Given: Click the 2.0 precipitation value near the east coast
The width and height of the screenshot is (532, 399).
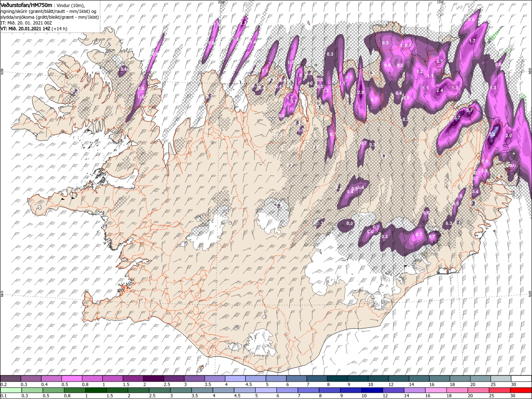Looking at the screenshot, I should (508, 136).
